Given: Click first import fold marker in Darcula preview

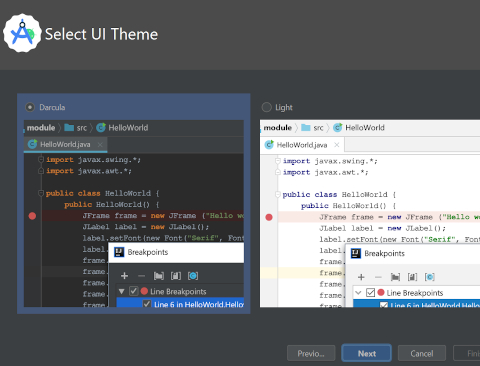Looking at the screenshot, I should [41, 159].
